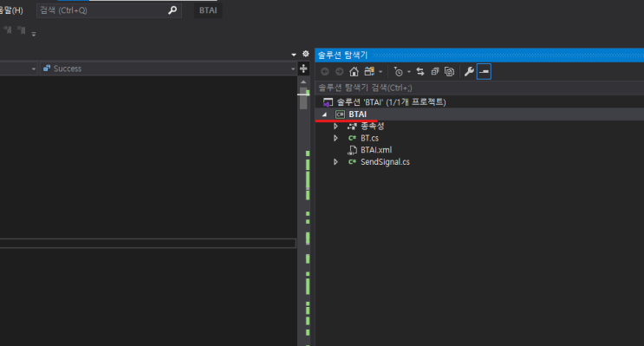Screen dimensions: 644x346
Task: Select BT.cs in the tree
Action: [x=369, y=138]
